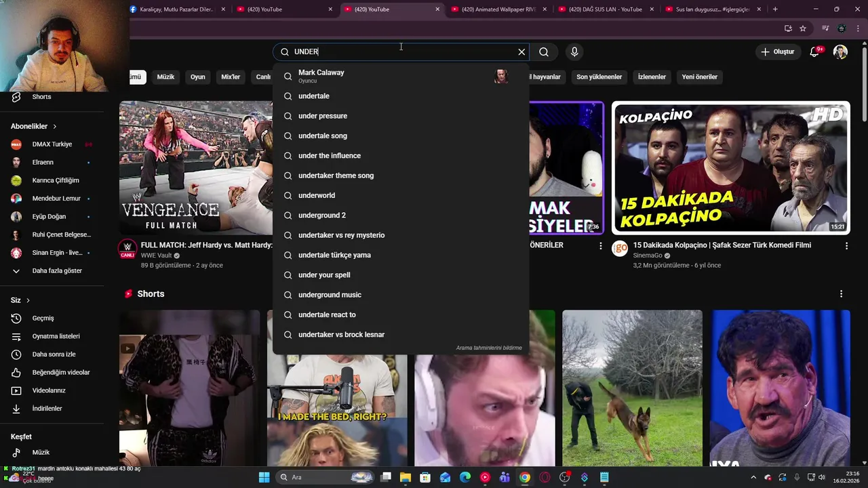Bookmark this page with star icon
The width and height of the screenshot is (868, 488).
(803, 28)
